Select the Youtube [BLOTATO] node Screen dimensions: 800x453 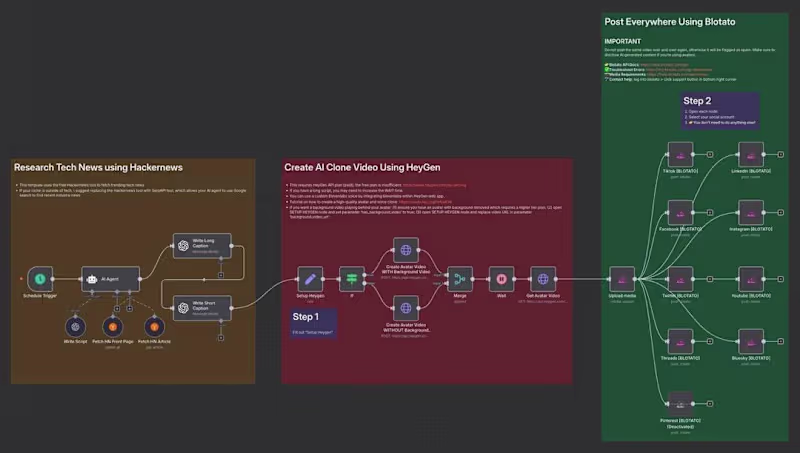coord(751,279)
